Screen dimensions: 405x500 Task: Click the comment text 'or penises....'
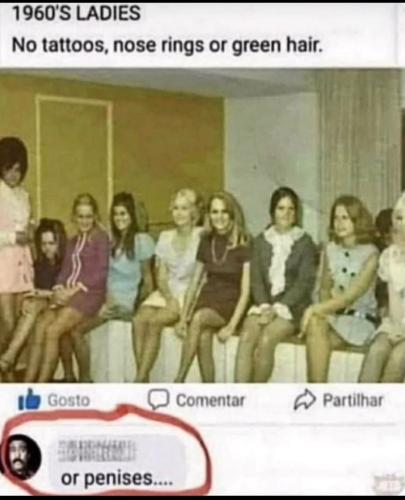tap(116, 478)
